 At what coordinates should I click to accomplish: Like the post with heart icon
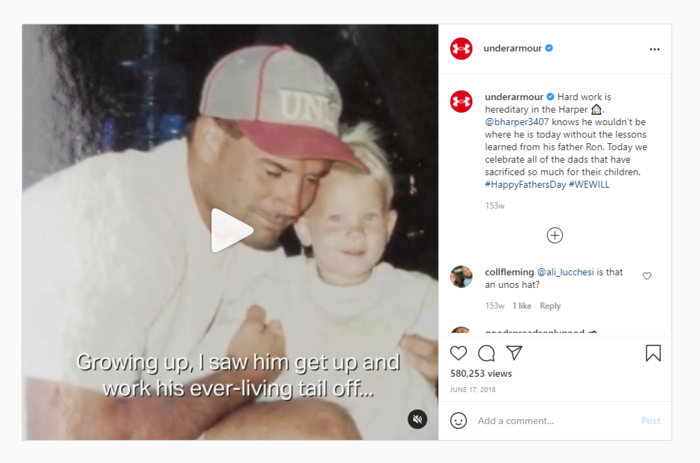pos(458,353)
